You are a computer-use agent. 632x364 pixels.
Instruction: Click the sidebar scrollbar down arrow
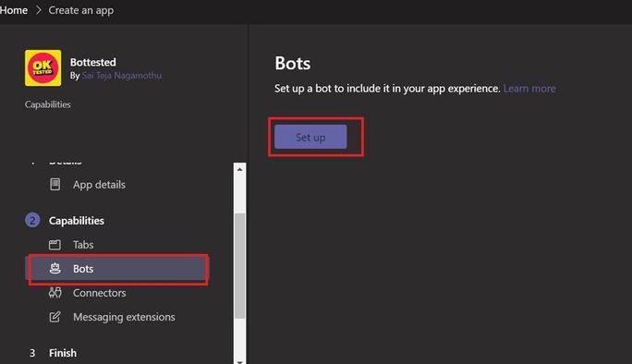(x=240, y=361)
